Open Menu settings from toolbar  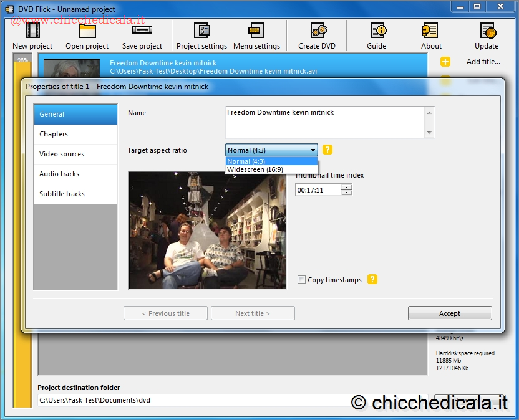(256, 31)
